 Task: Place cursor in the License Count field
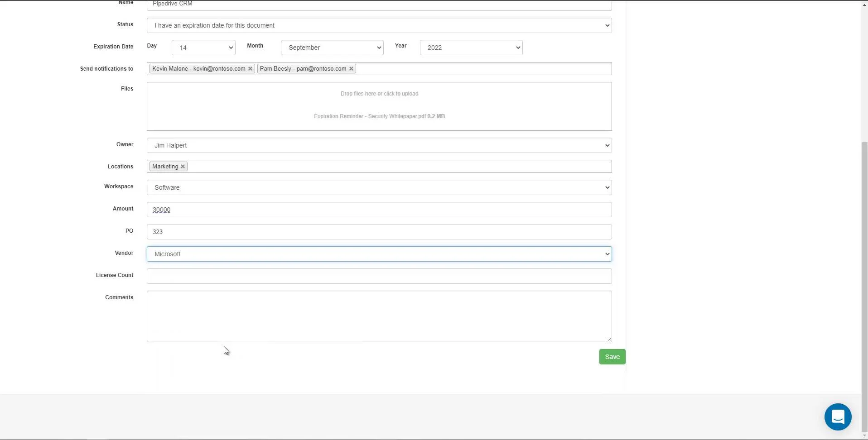click(x=379, y=276)
